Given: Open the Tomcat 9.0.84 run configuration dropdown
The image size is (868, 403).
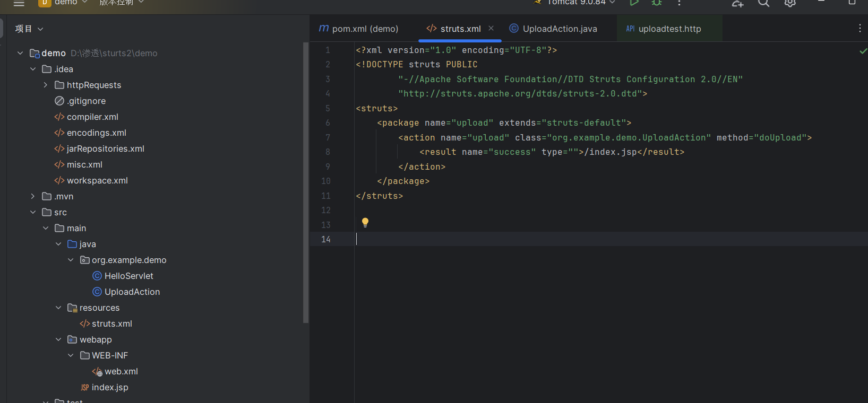Looking at the screenshot, I should (x=575, y=3).
